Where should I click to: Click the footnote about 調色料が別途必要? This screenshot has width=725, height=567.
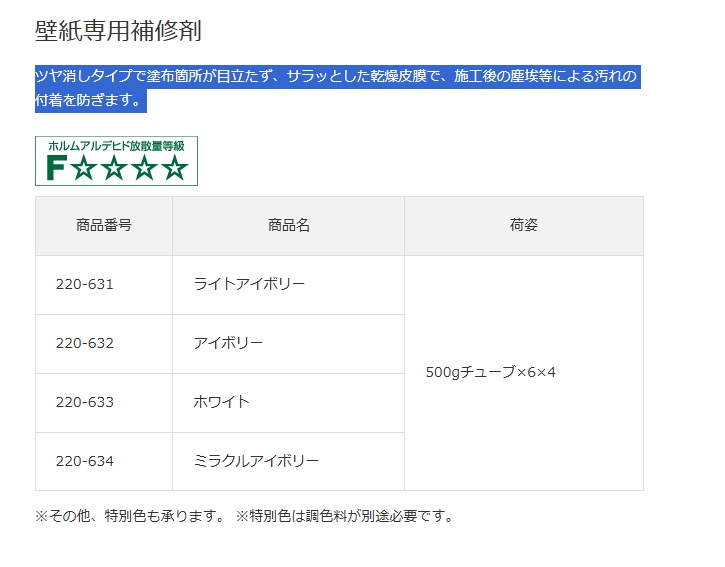tap(345, 516)
